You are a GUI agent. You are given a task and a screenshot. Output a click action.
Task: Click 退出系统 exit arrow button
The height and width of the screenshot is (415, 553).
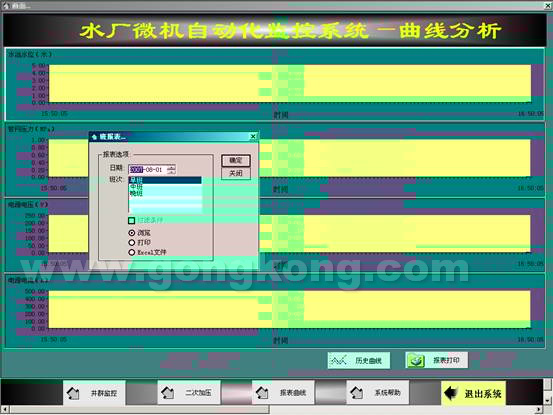tap(473, 393)
